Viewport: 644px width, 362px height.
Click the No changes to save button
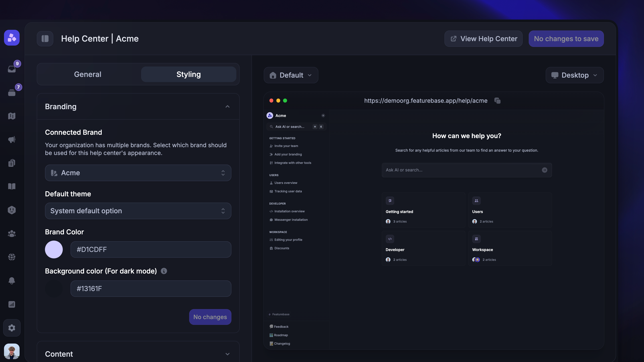tap(566, 39)
